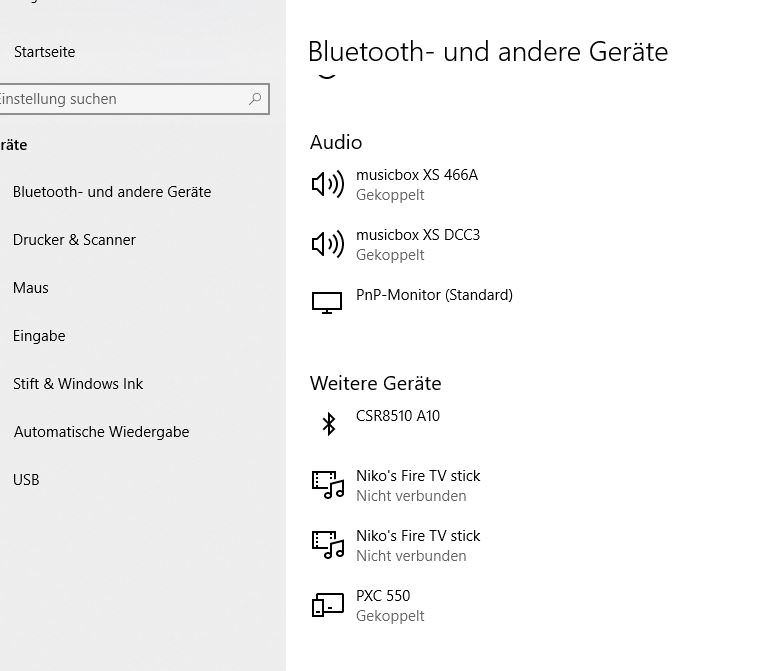The image size is (770, 671).
Task: Click the Einstellung suchen search field
Action: pos(134,99)
